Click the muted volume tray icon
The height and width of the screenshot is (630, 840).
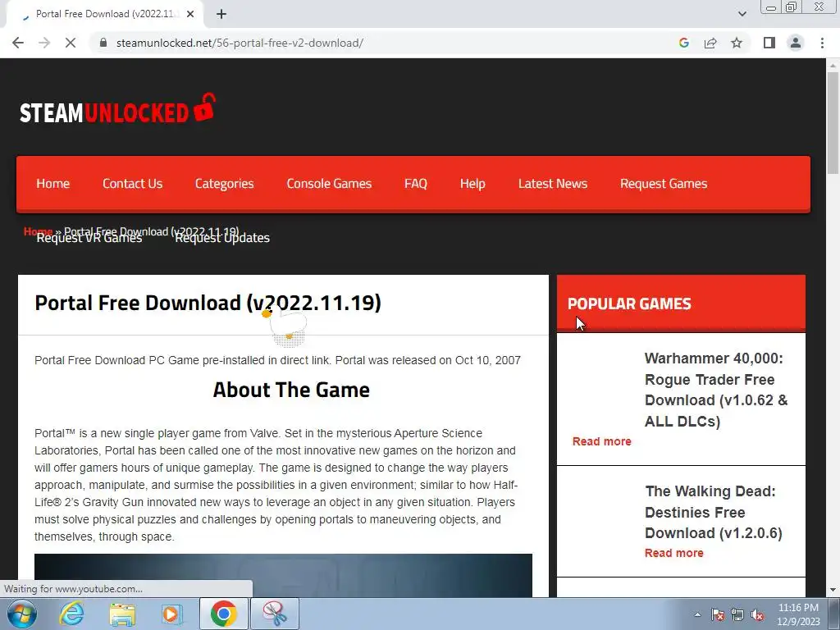(x=757, y=614)
